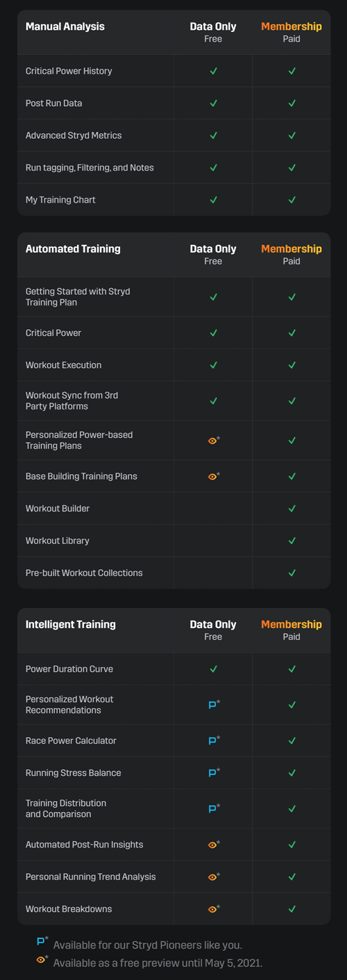Click the eye preview icon for Base Building Training Plans
Image resolution: width=347 pixels, height=980 pixels.
(213, 476)
